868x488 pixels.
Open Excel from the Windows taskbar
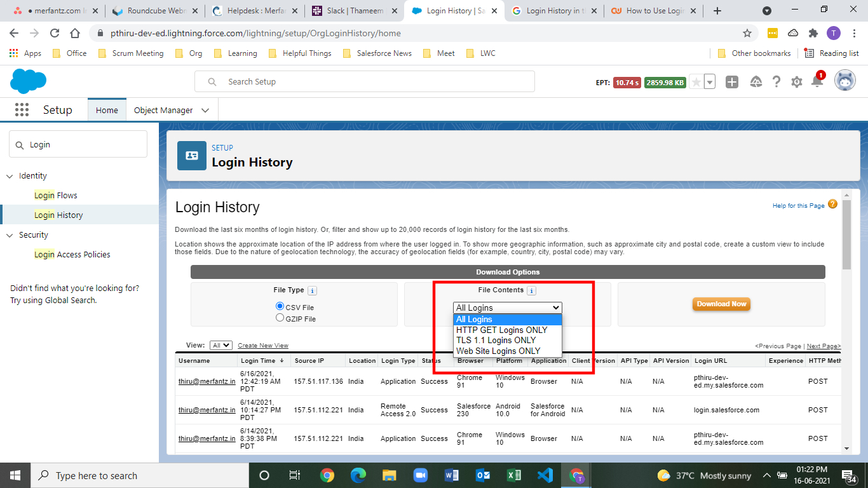(x=513, y=475)
